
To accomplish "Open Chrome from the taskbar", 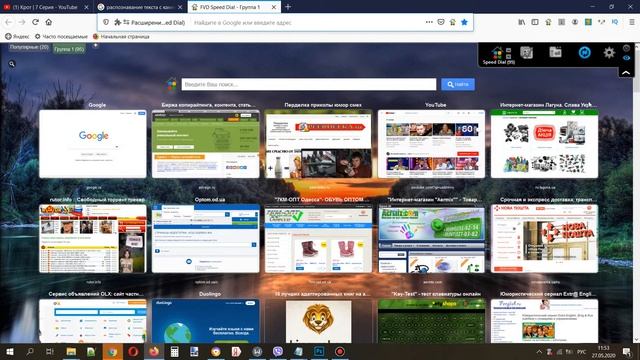I will coord(112,351).
